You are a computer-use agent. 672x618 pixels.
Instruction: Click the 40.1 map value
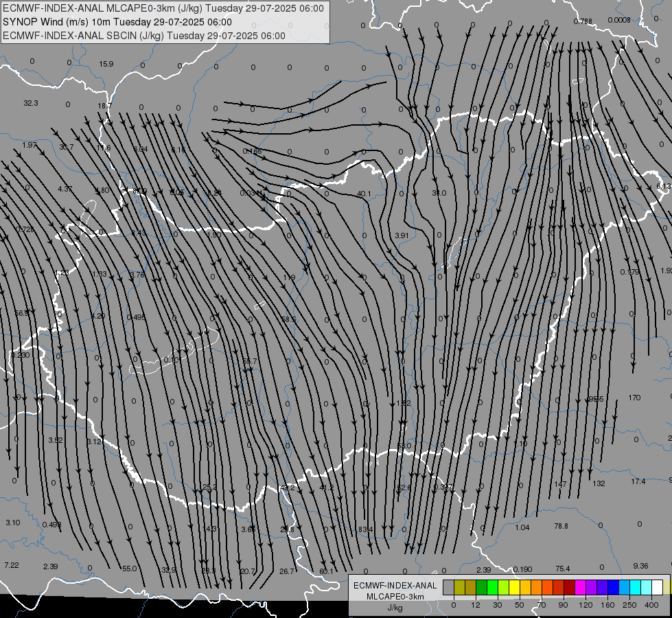click(x=364, y=194)
